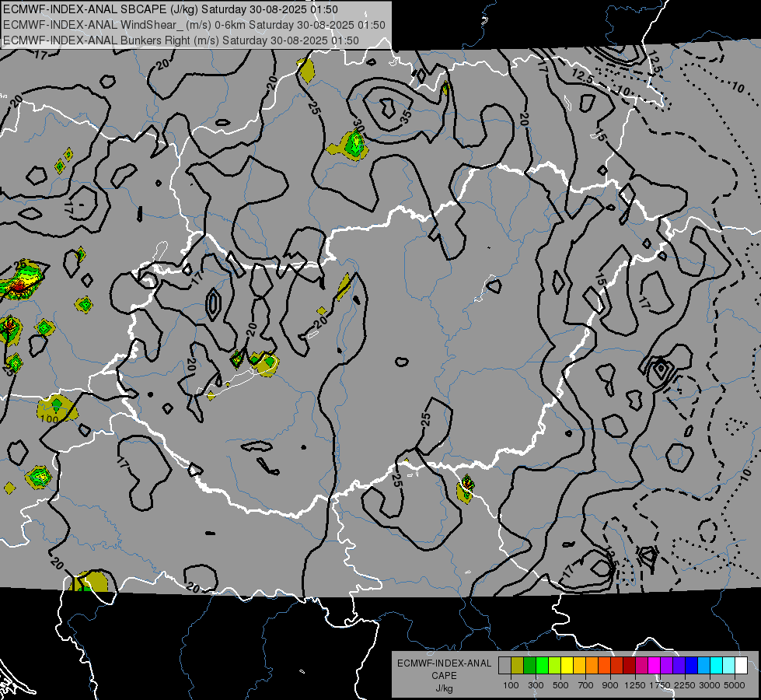This screenshot has height=700, width=761.
Task: Click the pure blue swatch after 2250
Action: click(x=692, y=666)
